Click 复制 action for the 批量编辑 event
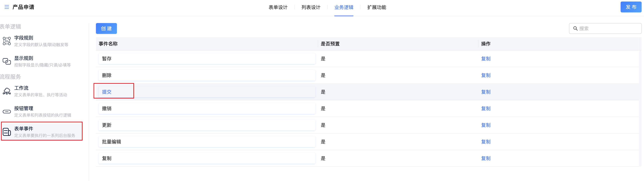The height and width of the screenshot is (181, 644). 486,142
